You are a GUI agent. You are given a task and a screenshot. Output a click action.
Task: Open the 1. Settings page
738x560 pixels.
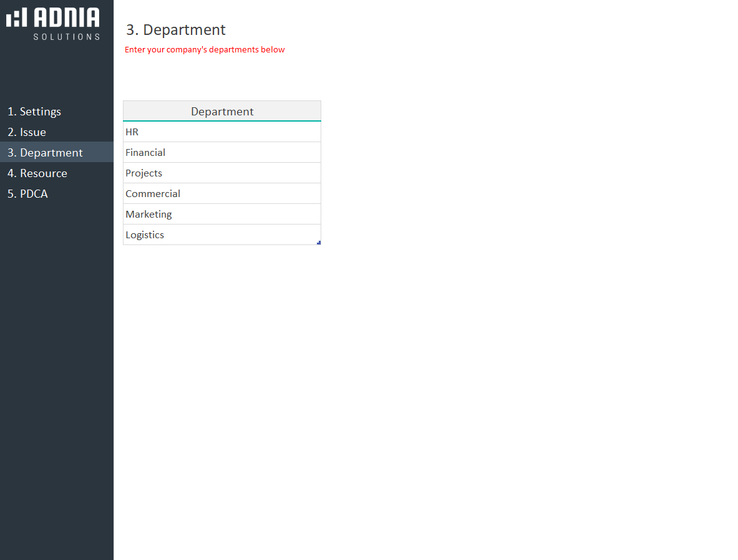[x=34, y=112]
